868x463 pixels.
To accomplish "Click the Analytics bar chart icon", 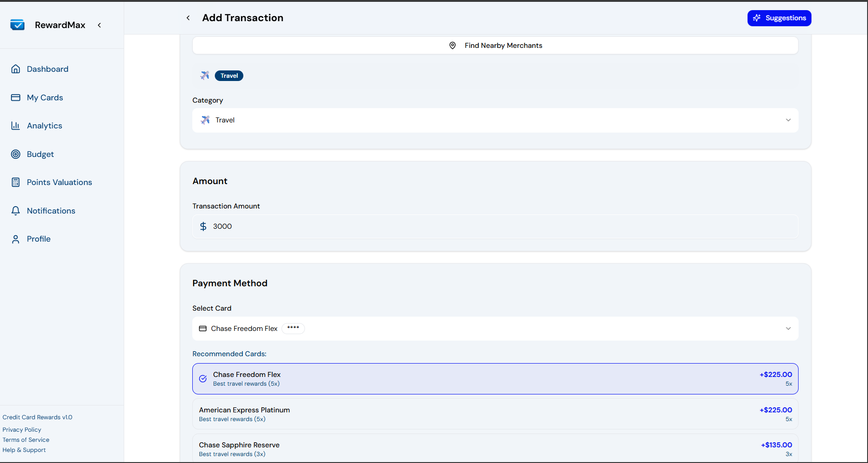I will (16, 126).
